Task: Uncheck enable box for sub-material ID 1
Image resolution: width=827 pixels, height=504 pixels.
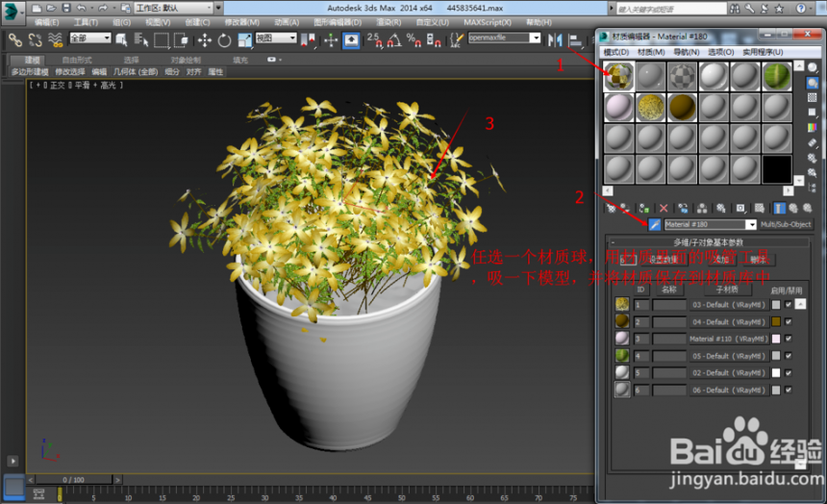Action: [x=788, y=305]
